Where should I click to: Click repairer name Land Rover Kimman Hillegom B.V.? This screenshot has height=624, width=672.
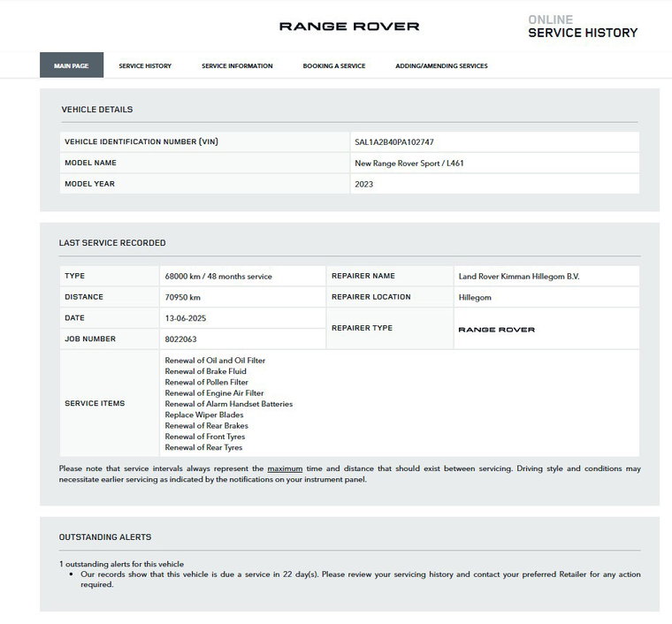coord(518,277)
